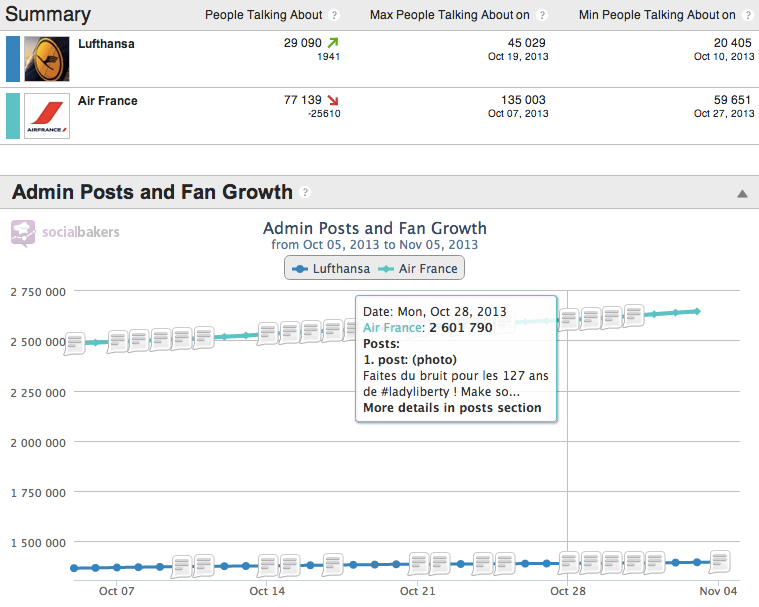Open Air France post marker on Oct 28 line
Image resolution: width=759 pixels, height=607 pixels.
[x=569, y=319]
